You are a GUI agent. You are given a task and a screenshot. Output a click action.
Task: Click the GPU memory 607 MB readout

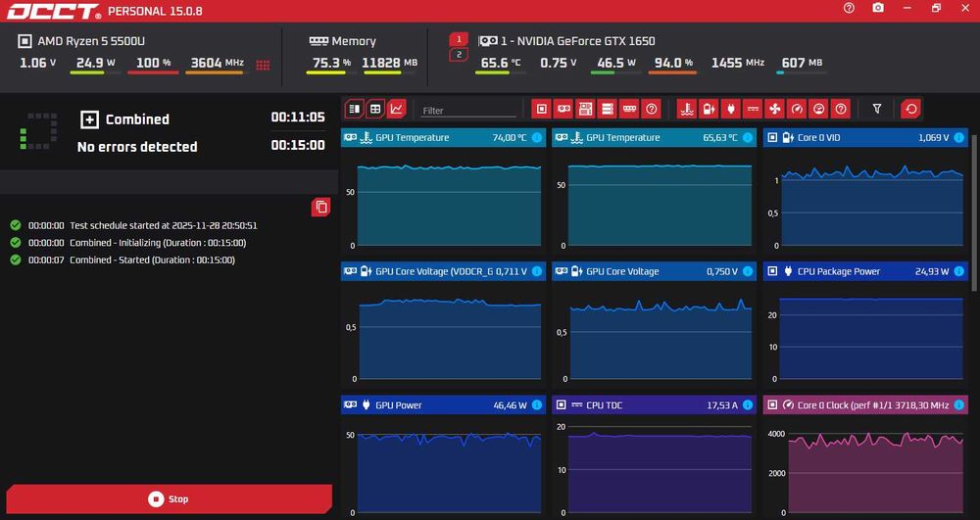tap(802, 63)
